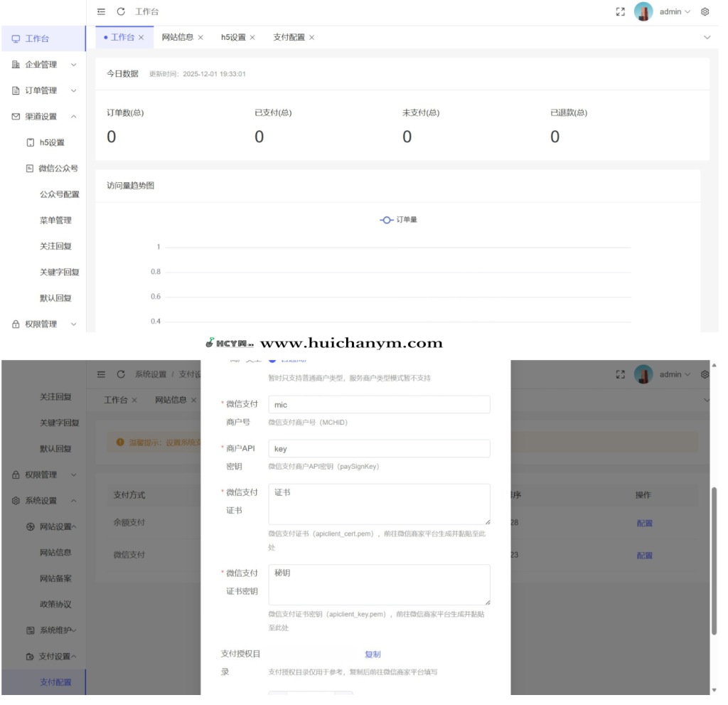728x705 pixels.
Task: Toggle fullscreen icon in top header
Action: pyautogui.click(x=620, y=12)
